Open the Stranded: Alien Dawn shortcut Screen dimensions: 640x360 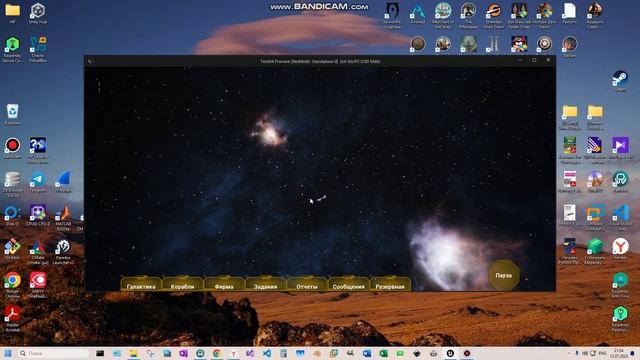coord(493,15)
